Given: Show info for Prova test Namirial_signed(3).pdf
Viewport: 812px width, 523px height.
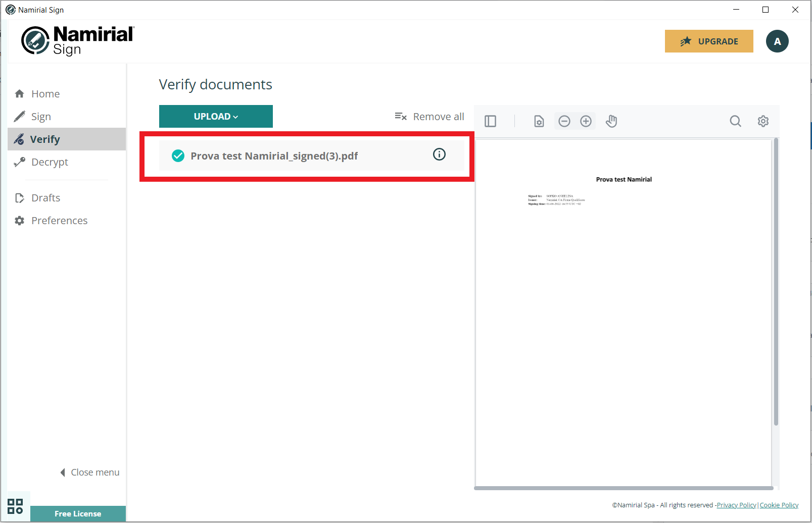Looking at the screenshot, I should pos(439,154).
